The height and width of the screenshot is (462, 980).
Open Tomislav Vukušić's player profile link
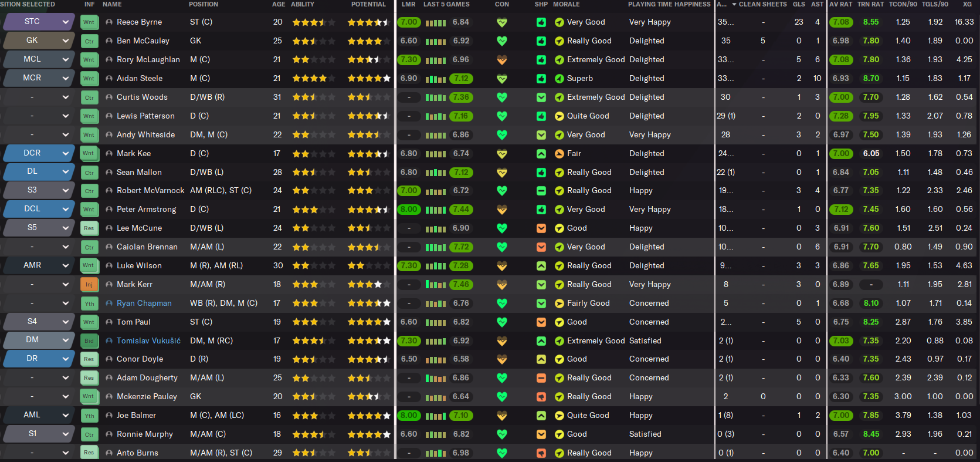coord(148,340)
